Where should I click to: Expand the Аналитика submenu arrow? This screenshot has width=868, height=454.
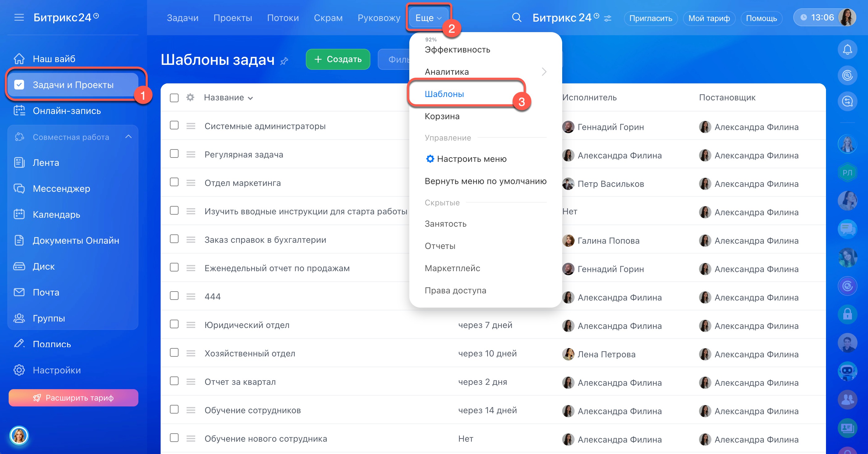(544, 72)
